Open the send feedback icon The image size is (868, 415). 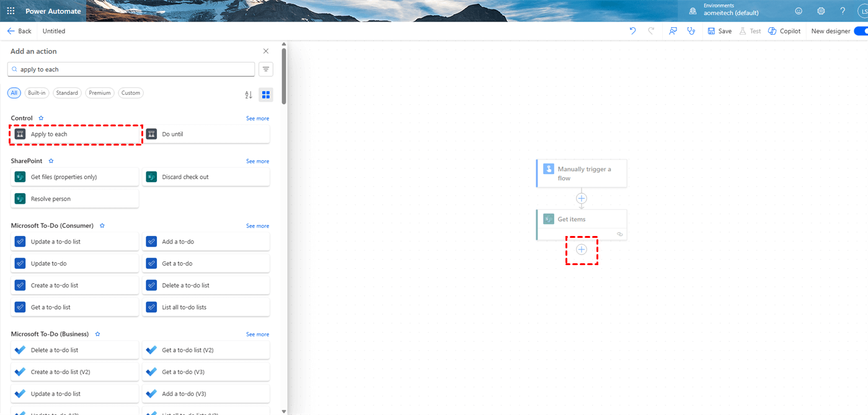coord(673,31)
